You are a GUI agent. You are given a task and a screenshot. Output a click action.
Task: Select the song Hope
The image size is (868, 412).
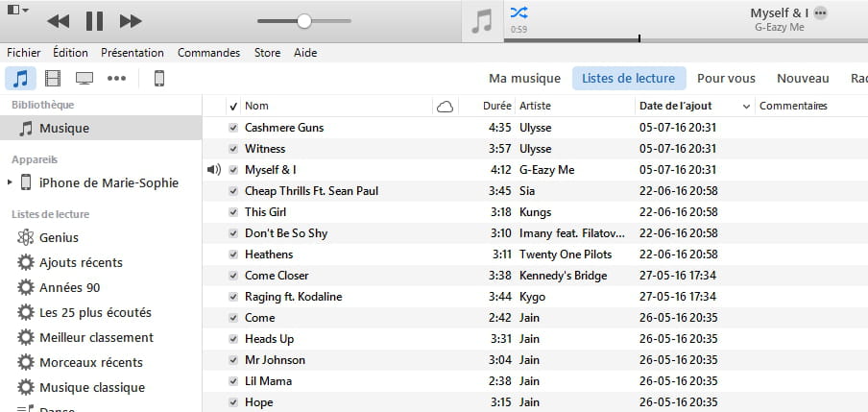(259, 402)
